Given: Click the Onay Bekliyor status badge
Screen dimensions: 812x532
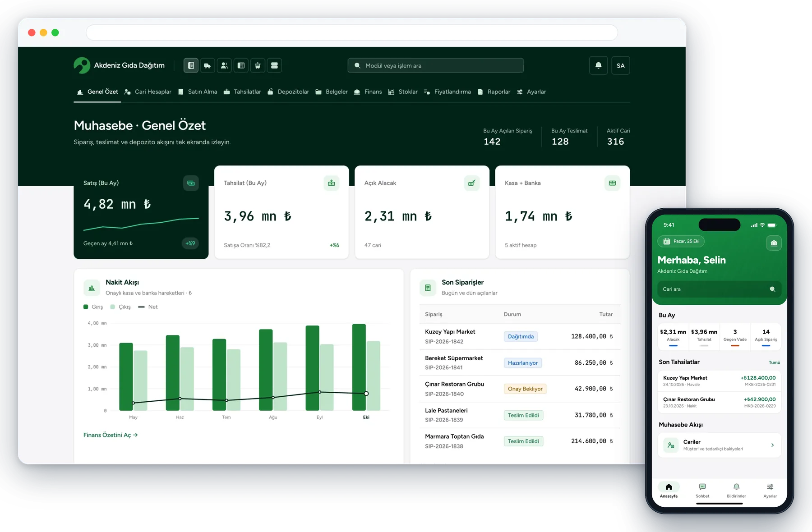Looking at the screenshot, I should (x=525, y=389).
